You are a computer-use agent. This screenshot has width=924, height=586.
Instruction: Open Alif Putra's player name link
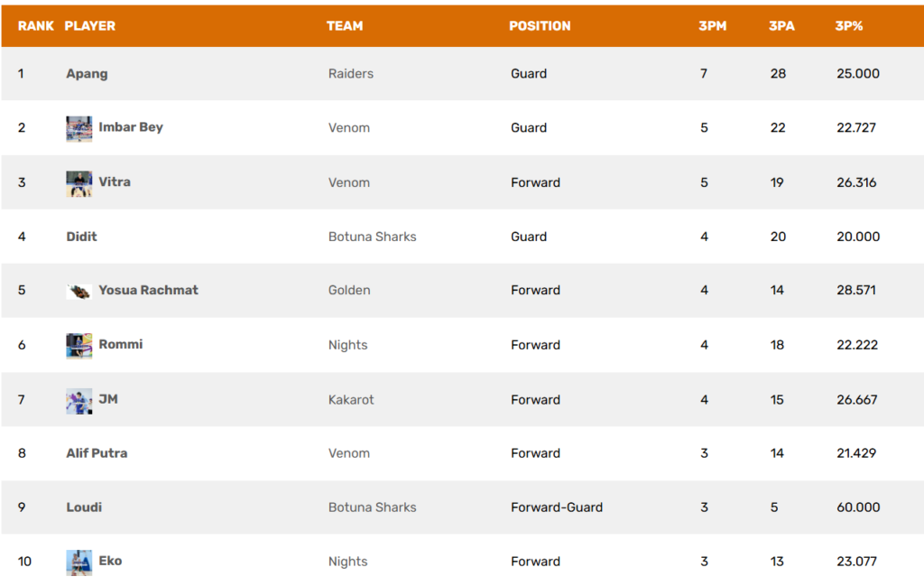coord(97,452)
